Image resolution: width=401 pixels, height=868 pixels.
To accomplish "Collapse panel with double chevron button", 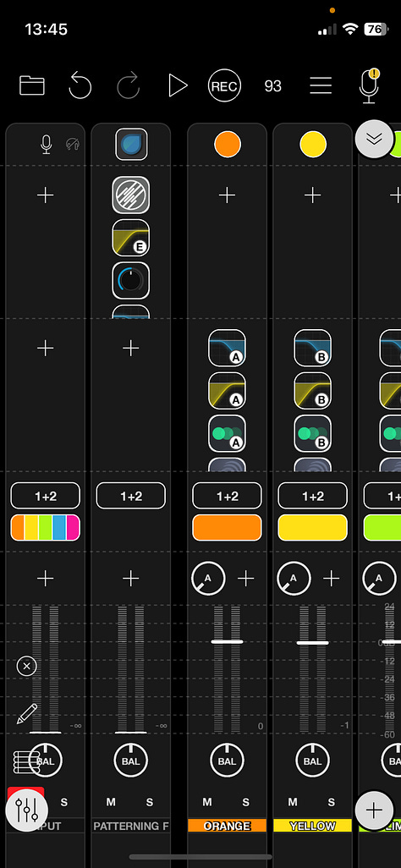I will (375, 139).
